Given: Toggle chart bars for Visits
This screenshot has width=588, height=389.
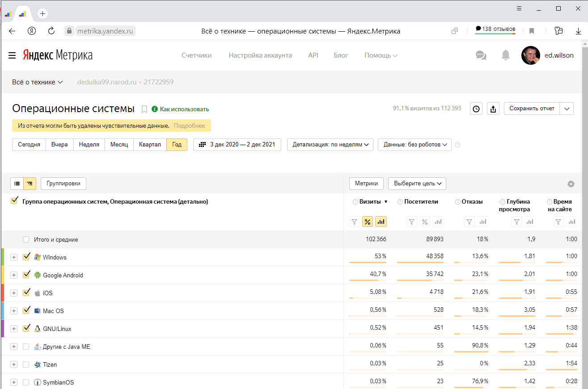Looking at the screenshot, I should [x=381, y=222].
